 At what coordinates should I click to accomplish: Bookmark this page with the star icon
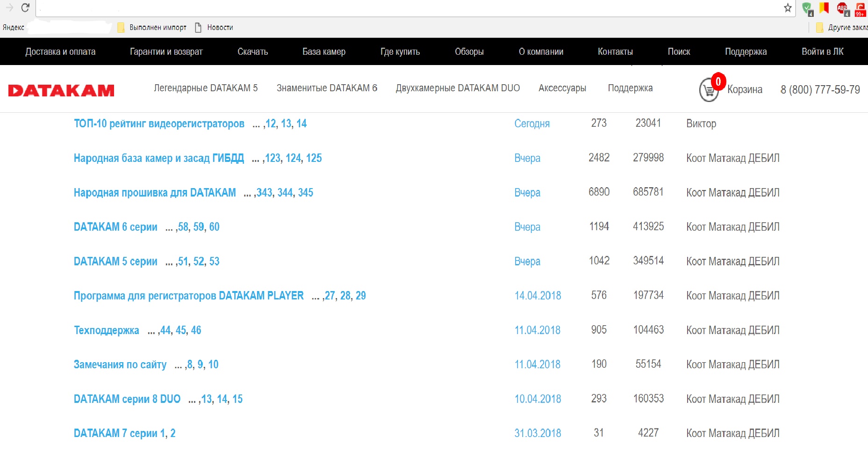click(x=788, y=8)
